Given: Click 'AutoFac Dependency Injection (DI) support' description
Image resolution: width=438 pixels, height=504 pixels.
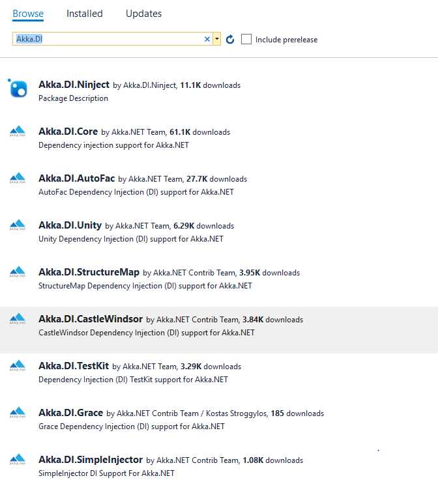Looking at the screenshot, I should coord(136,192).
